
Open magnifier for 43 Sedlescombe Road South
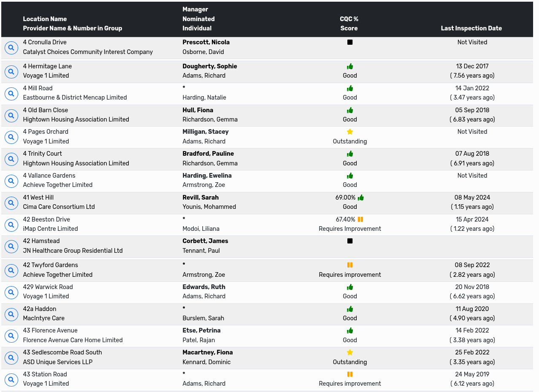point(11,357)
